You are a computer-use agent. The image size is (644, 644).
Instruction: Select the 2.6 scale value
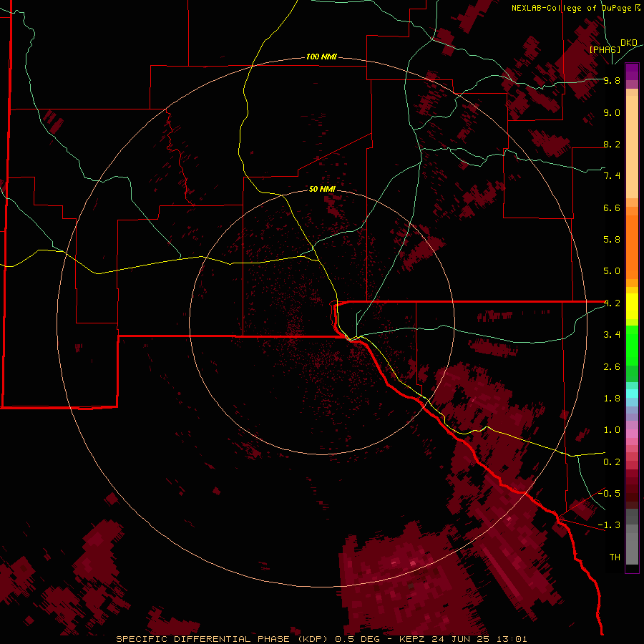click(x=612, y=367)
